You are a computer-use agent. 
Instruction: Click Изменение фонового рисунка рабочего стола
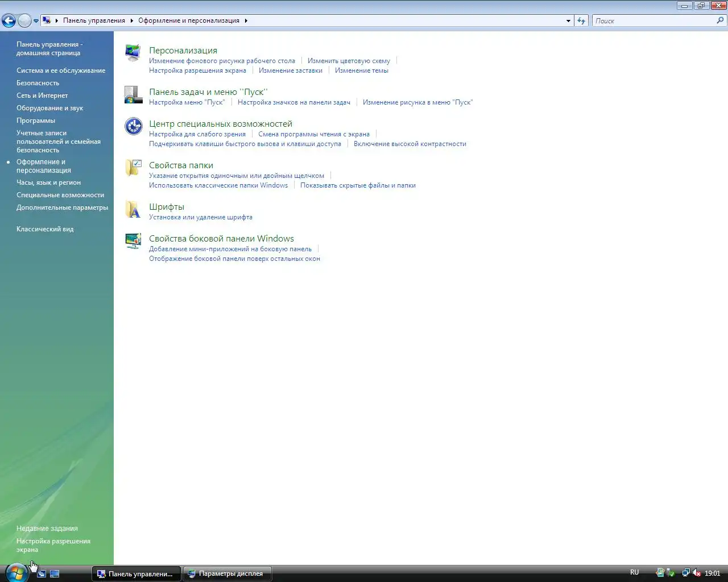point(222,61)
